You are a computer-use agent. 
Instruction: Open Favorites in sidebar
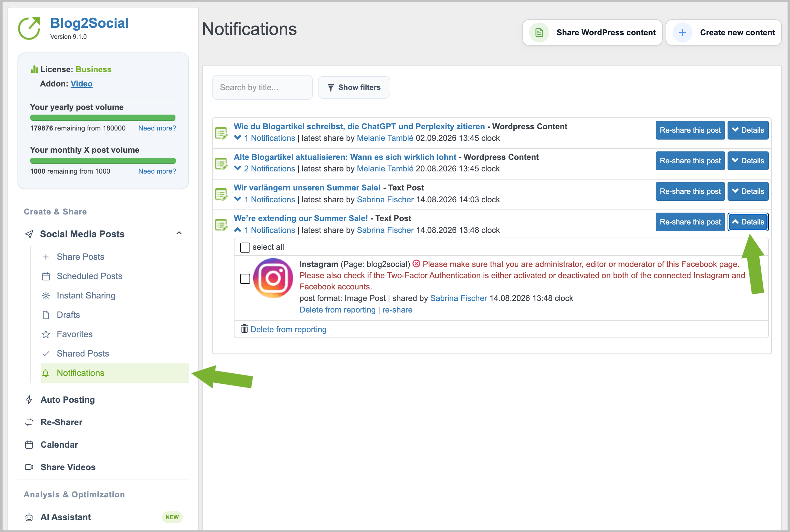point(75,334)
